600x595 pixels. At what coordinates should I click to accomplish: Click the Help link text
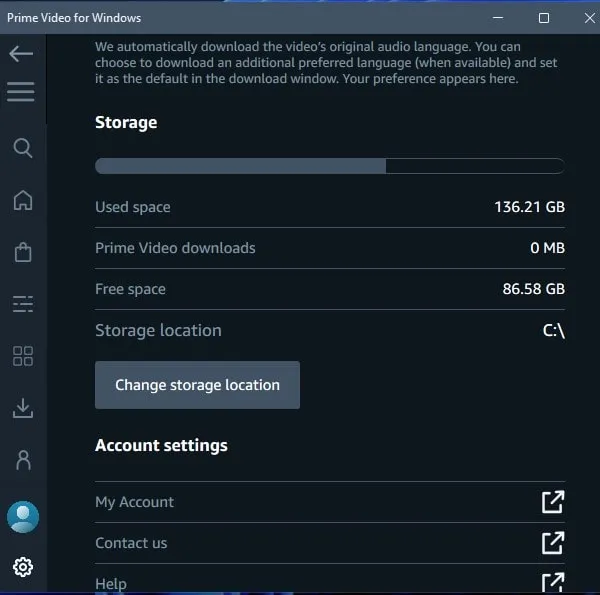tap(111, 584)
